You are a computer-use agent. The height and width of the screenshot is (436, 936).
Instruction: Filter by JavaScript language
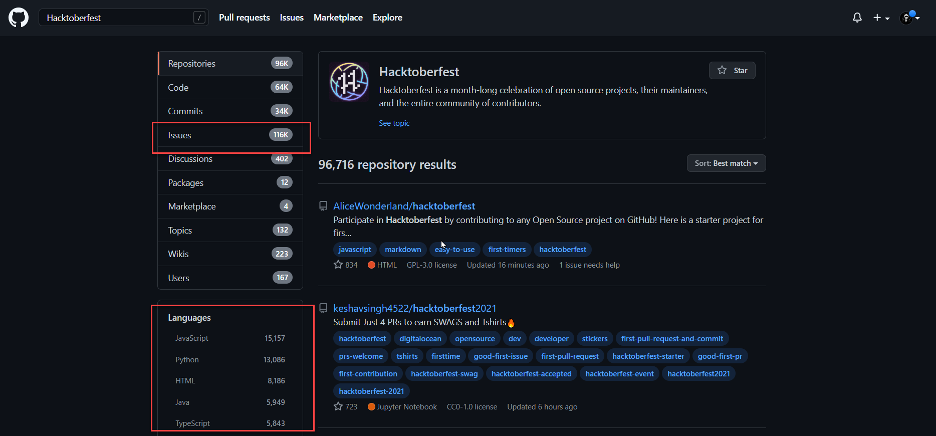click(x=230, y=338)
